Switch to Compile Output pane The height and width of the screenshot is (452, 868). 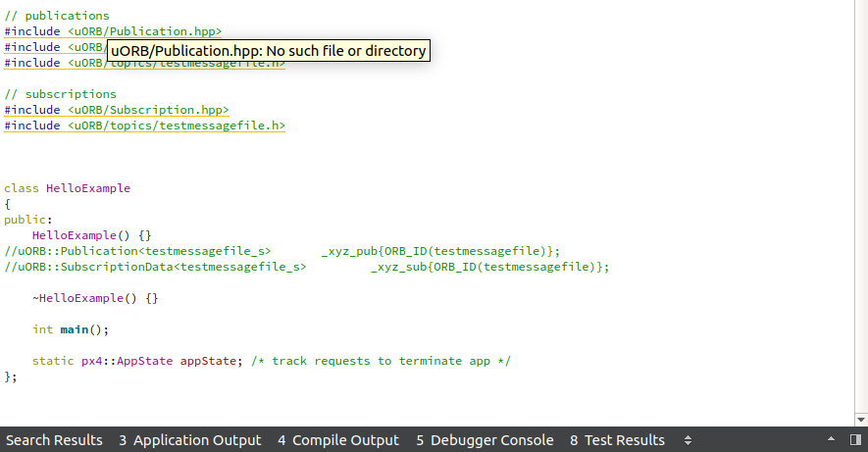point(338,440)
